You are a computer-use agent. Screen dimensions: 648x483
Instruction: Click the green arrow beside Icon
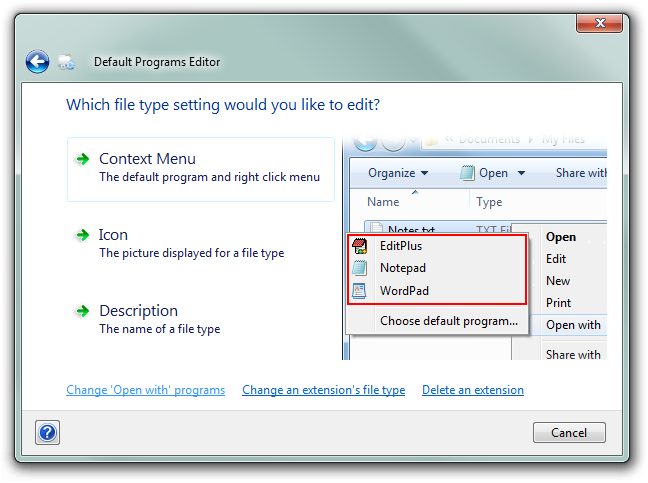click(x=83, y=235)
